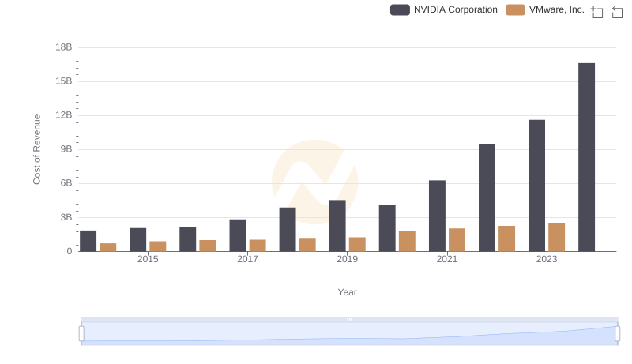Click the right data zoom slider handle
The height and width of the screenshot is (364, 632).
tap(618, 334)
